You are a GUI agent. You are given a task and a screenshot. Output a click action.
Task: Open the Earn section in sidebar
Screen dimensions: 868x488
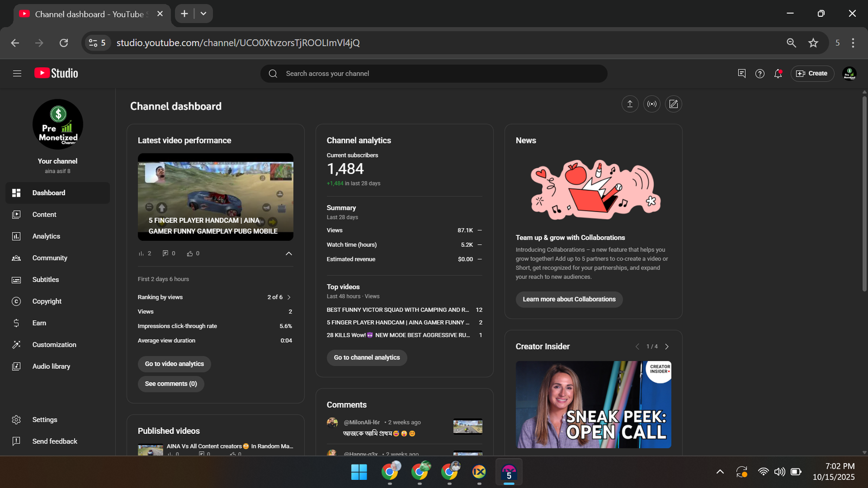tap(39, 323)
